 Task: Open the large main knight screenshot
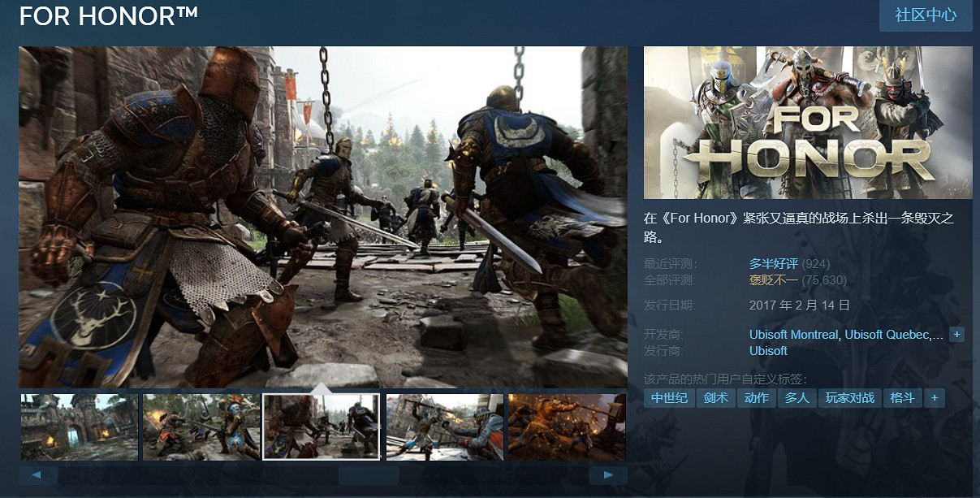point(323,215)
